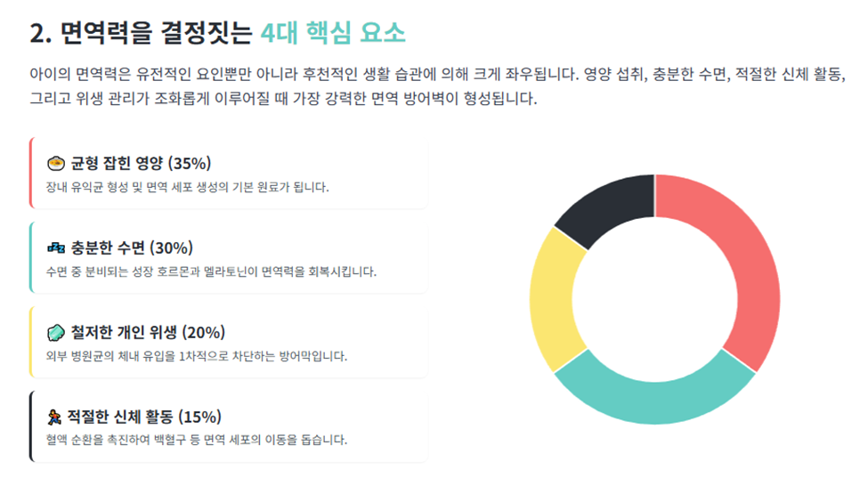Click the zzz sleep icon beside 충분한 수면
Image resolution: width=868 pixels, height=478 pixels.
[56, 247]
